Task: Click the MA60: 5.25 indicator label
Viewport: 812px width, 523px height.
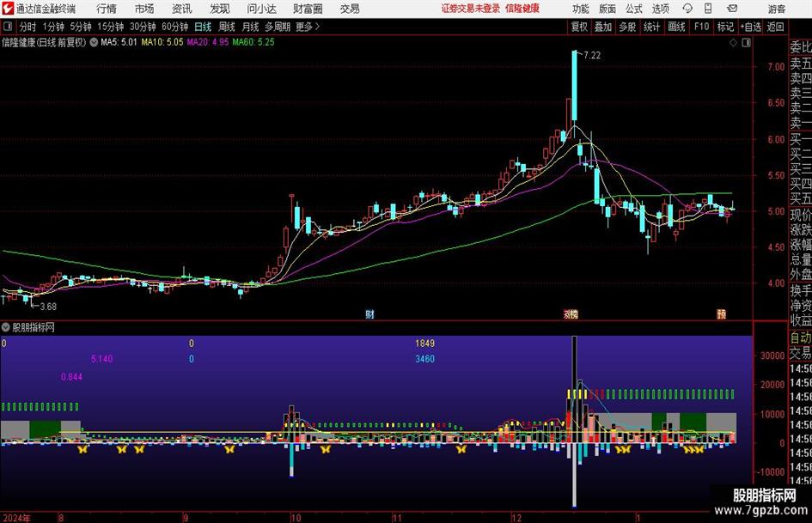Action: pos(253,42)
